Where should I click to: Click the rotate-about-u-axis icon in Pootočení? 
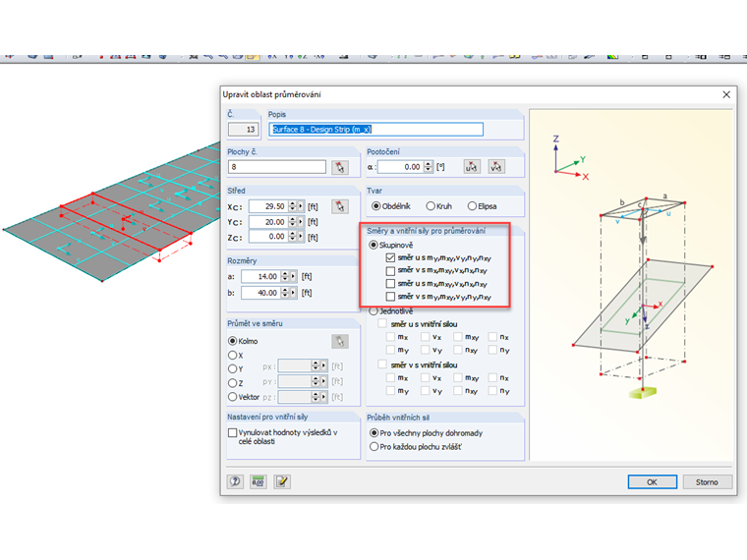pos(471,167)
